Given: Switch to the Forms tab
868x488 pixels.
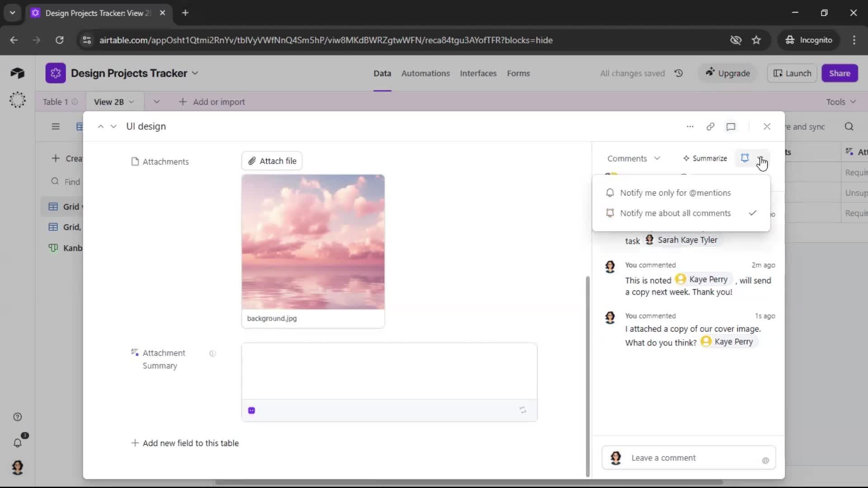Looking at the screenshot, I should (x=518, y=73).
